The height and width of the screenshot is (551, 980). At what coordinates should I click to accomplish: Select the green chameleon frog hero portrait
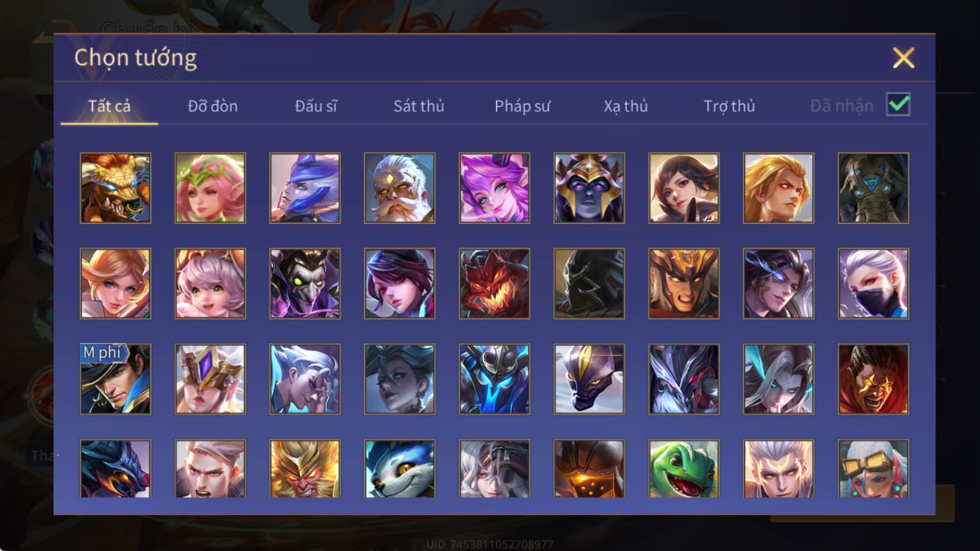(x=684, y=469)
